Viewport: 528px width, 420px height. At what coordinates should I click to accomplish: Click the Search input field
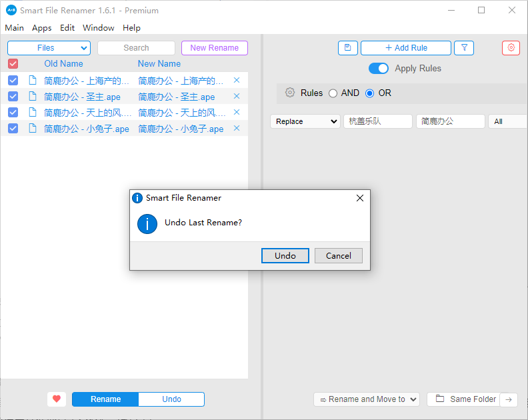[x=136, y=48]
